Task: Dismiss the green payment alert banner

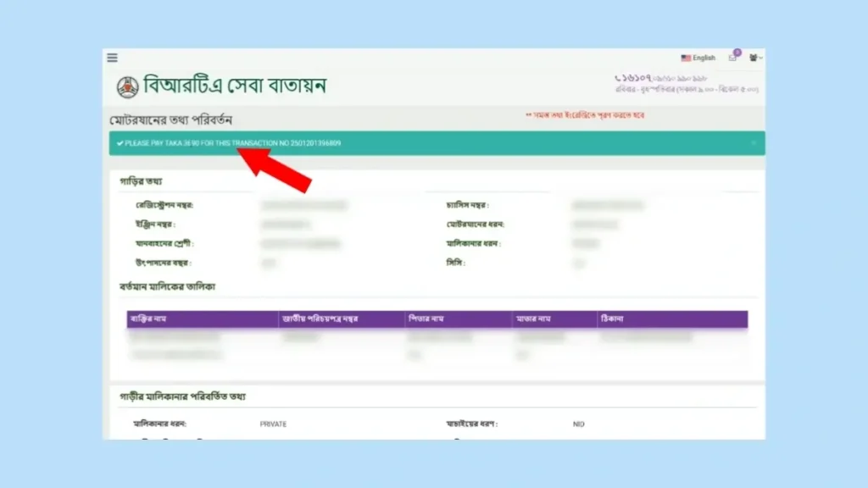Action: click(x=754, y=143)
